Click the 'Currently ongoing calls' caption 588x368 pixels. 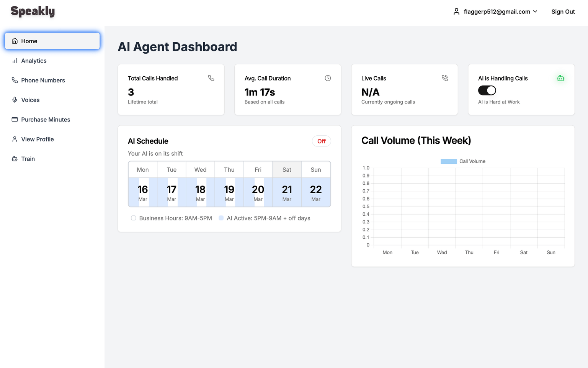(388, 102)
